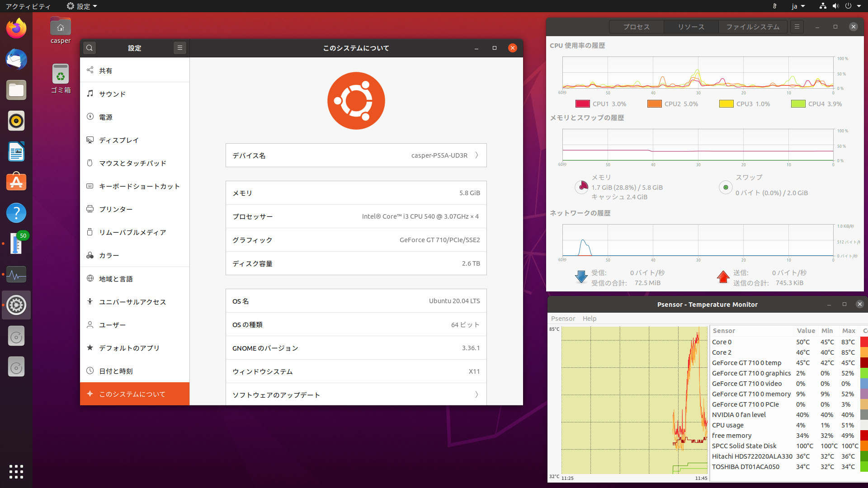Open the ja input source dropdown

click(798, 6)
